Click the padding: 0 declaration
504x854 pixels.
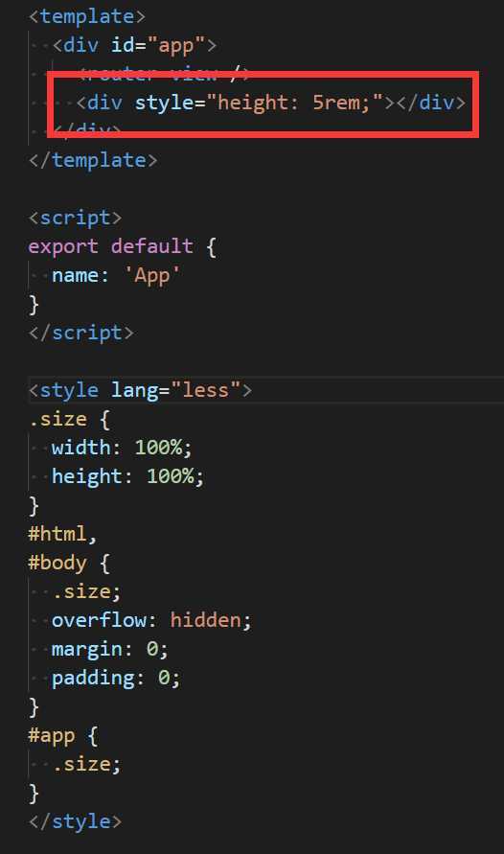point(116,678)
